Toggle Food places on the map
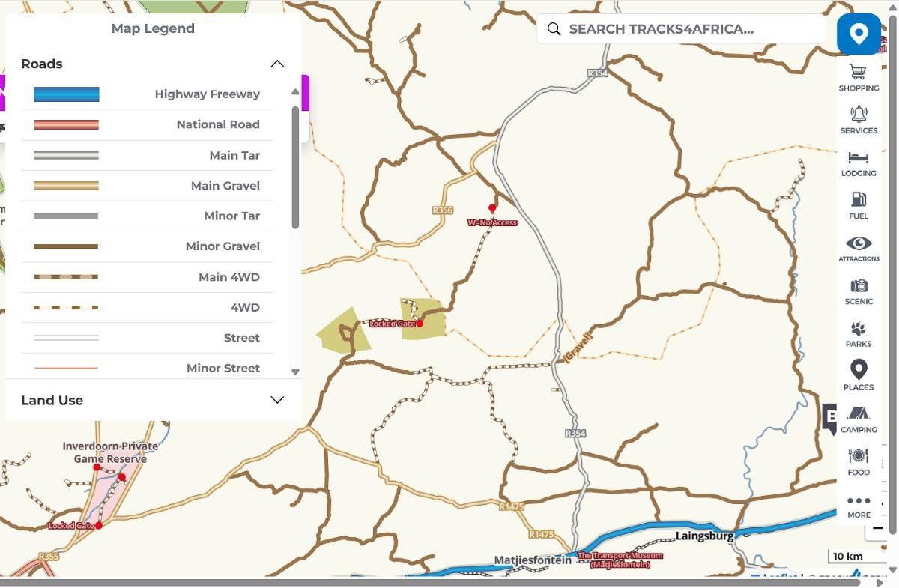Screen dimensions: 899x588 859,461
